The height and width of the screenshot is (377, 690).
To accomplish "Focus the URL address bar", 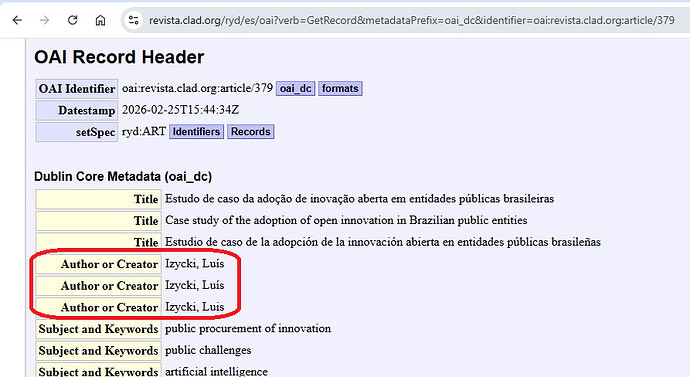I will [411, 20].
